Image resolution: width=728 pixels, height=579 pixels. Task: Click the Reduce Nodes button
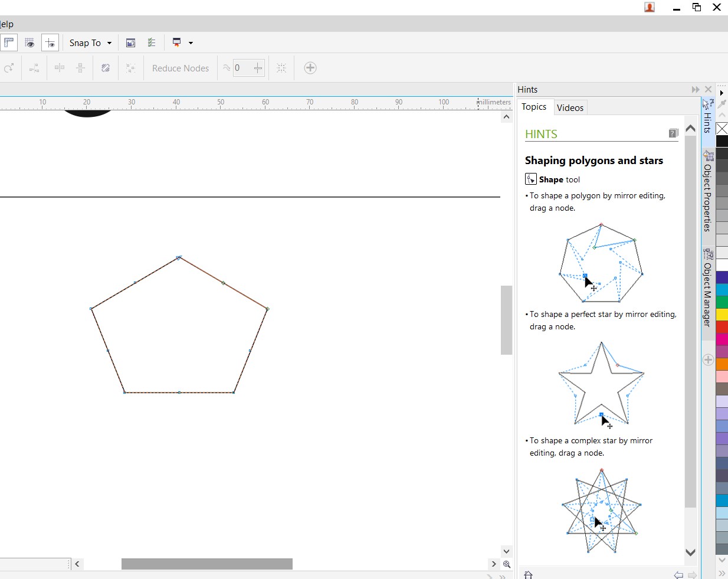181,68
